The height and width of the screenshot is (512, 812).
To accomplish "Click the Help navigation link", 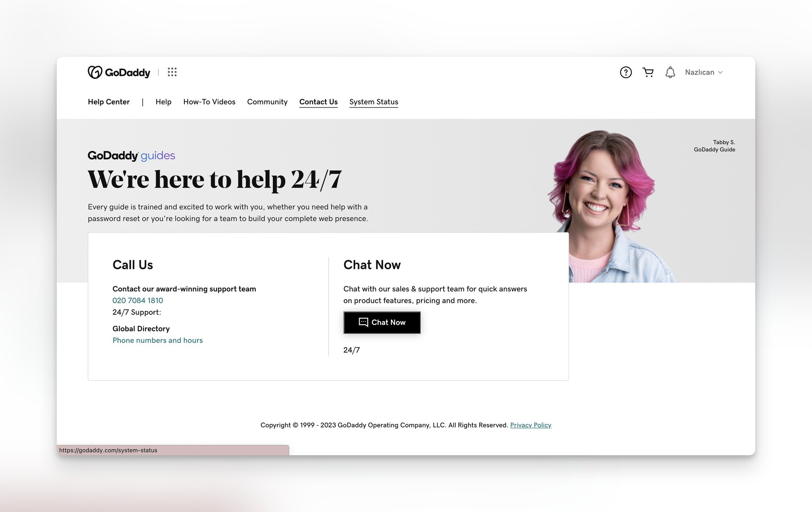I will [x=163, y=102].
